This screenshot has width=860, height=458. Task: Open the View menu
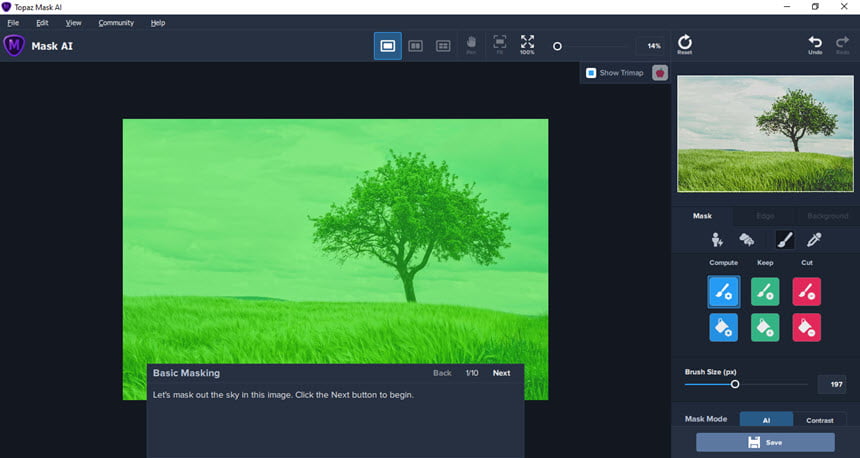73,23
